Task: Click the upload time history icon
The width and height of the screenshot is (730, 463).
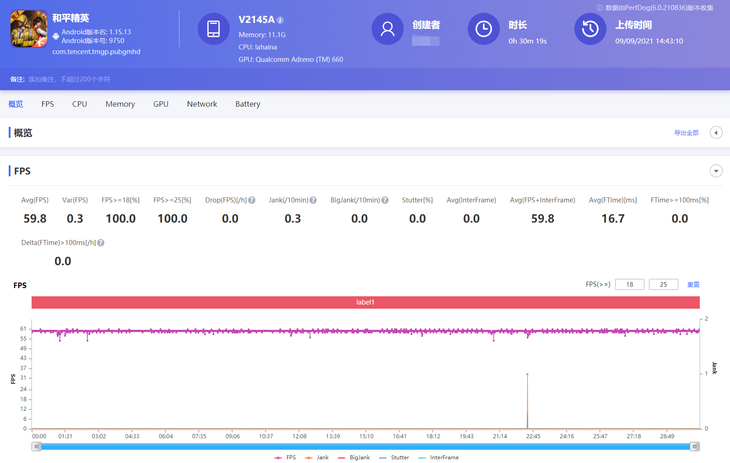Action: pos(590,30)
